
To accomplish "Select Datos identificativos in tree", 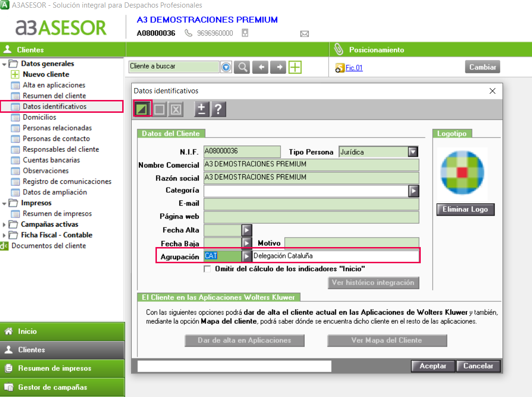I will click(x=55, y=107).
